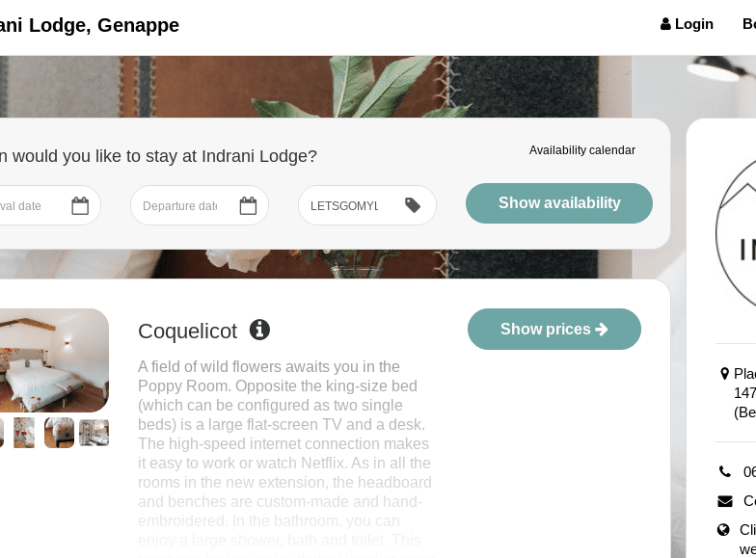
Task: Open the Availability calendar link
Action: (x=581, y=149)
